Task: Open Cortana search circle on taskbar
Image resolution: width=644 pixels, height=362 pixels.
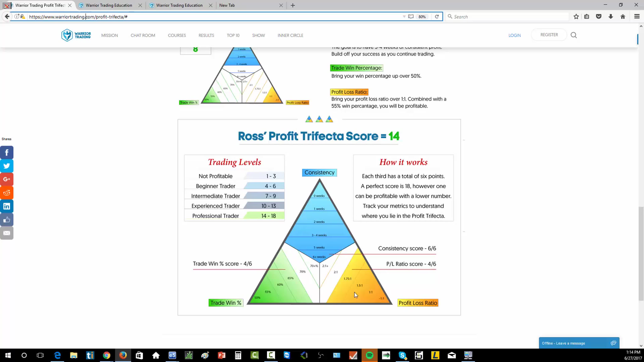Action: (24, 355)
